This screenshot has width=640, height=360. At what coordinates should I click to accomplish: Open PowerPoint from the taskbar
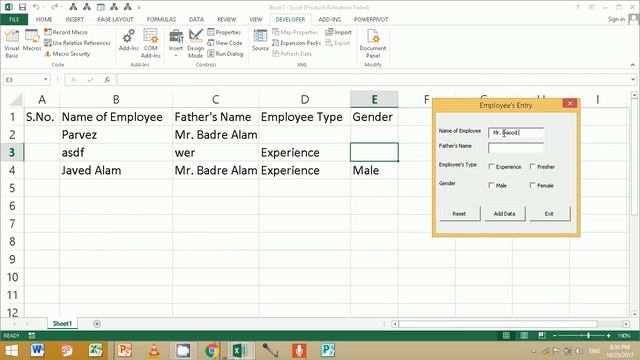(x=124, y=350)
